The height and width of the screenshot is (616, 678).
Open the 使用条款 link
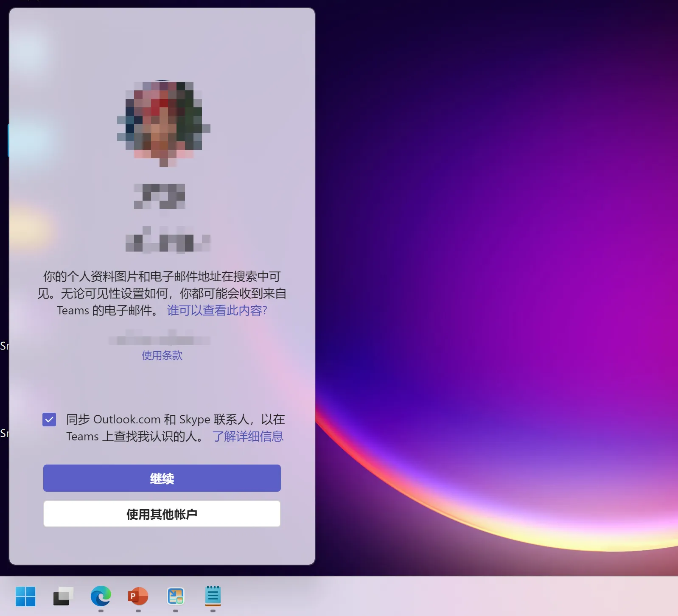click(162, 356)
